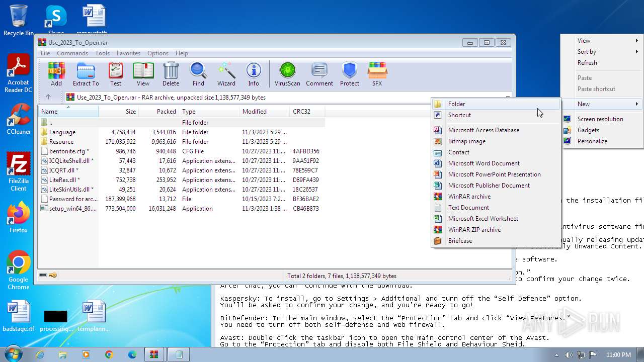This screenshot has width=644, height=362.
Task: Sort by the Name column header
Action: [68, 112]
